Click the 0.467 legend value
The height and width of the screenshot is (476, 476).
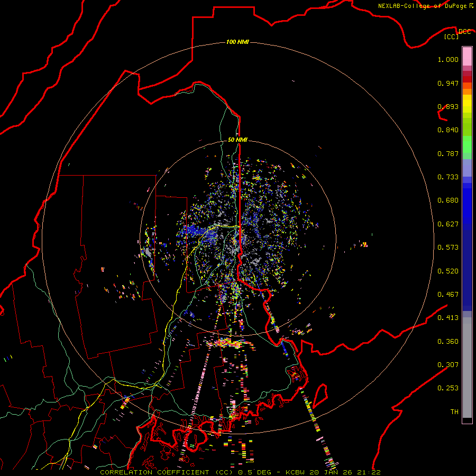pyautogui.click(x=448, y=295)
